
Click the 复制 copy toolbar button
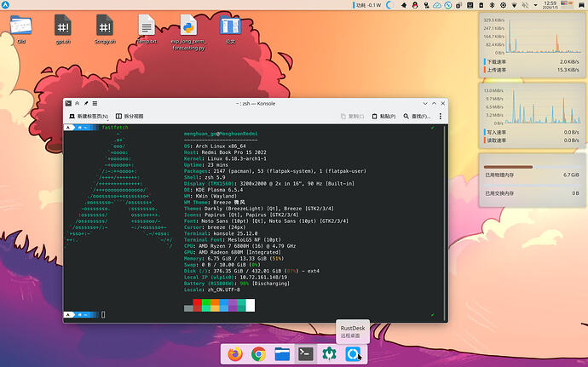(x=353, y=116)
